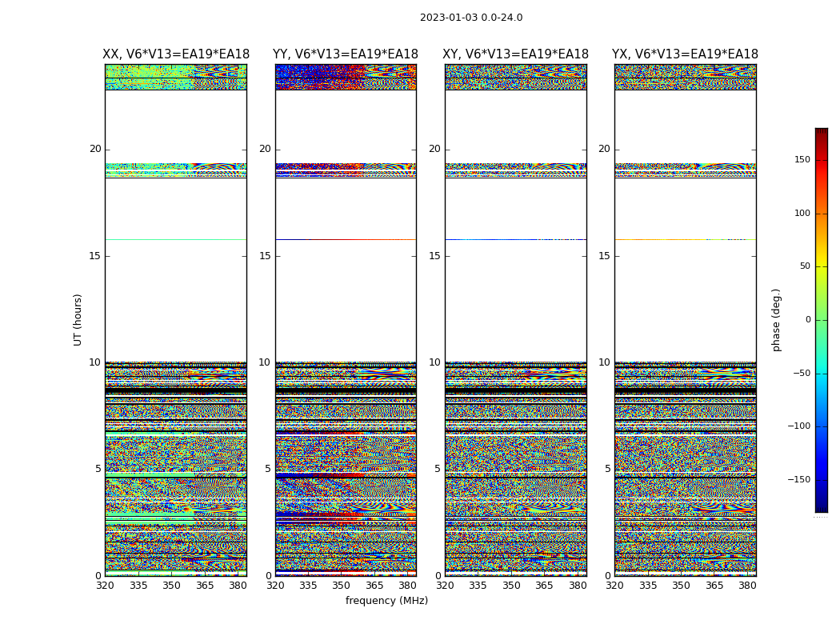Image resolution: width=840 pixels, height=640 pixels.
Task: Click the YX phase waterfall plot area
Action: click(685, 320)
